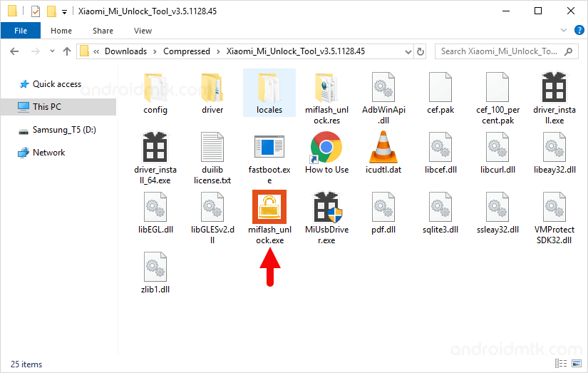
Task: Select the locales folder icon
Action: pyautogui.click(x=269, y=88)
